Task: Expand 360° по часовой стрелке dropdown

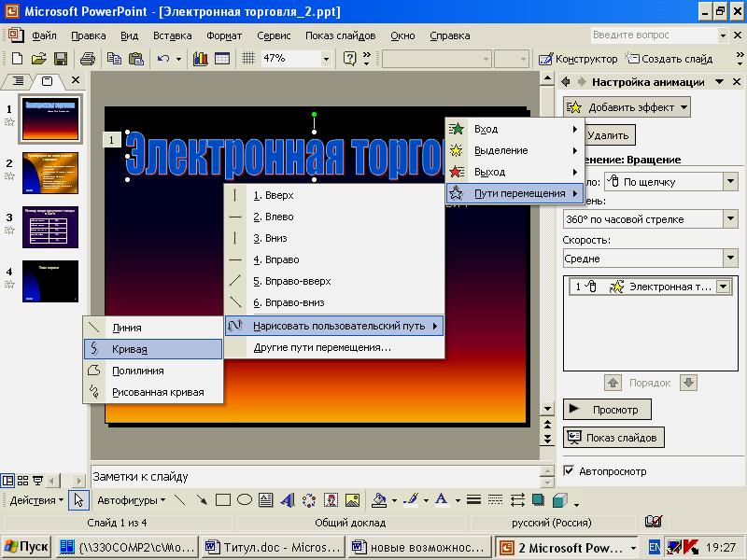Action: (x=730, y=219)
